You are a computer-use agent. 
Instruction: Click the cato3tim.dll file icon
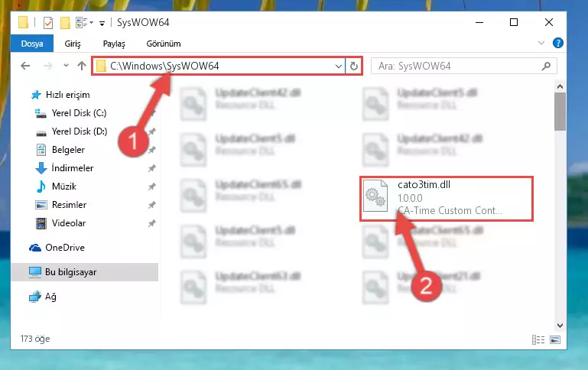pos(375,196)
